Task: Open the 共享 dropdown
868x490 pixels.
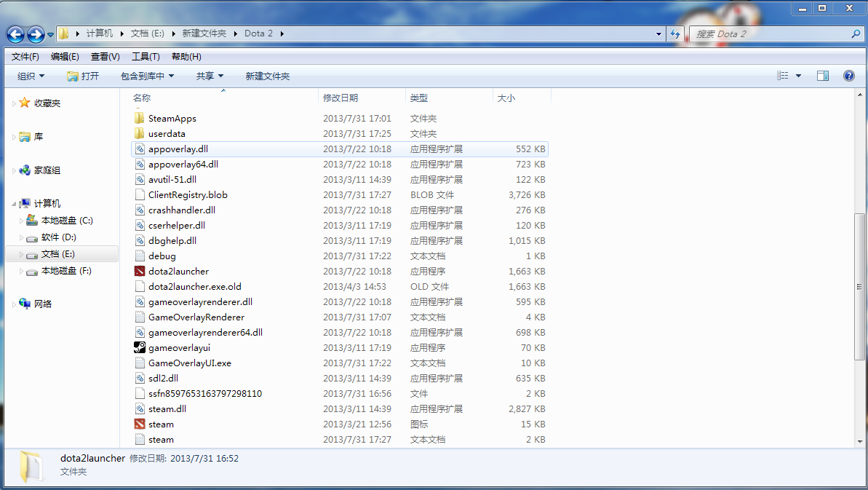Action: 210,76
